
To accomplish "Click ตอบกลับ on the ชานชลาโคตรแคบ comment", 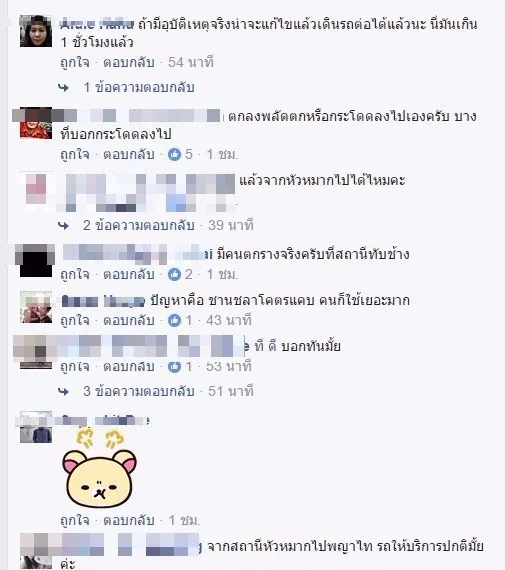I will [129, 320].
